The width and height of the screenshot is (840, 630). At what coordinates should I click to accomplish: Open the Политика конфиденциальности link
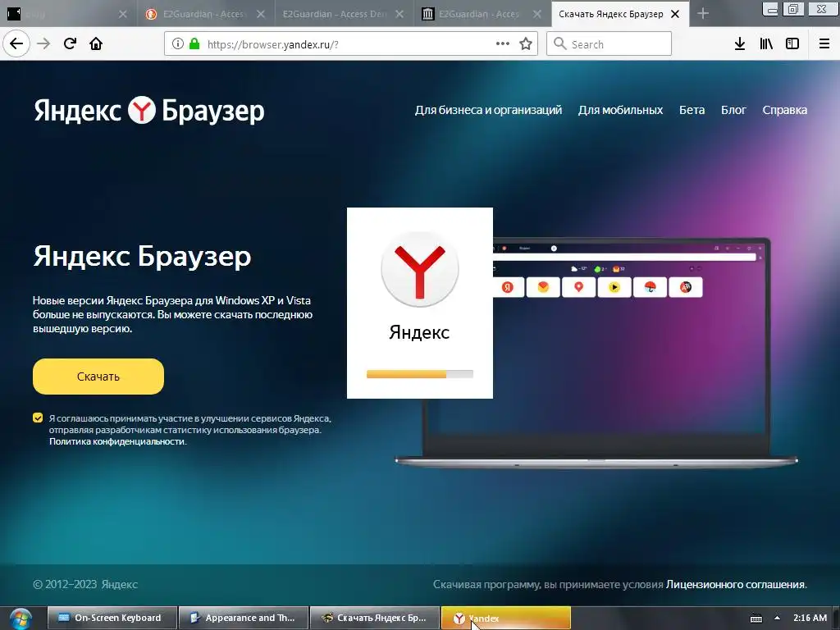(x=116, y=441)
